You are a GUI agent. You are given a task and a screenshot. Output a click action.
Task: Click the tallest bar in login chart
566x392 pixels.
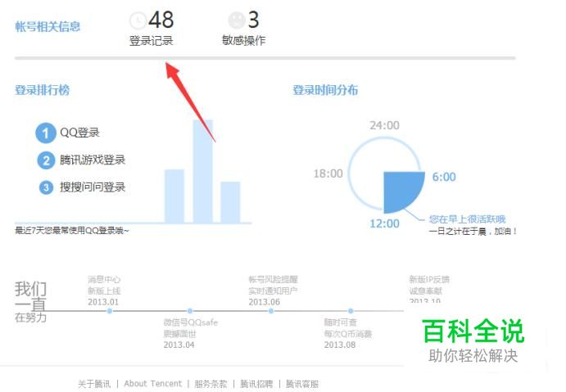coord(203,172)
